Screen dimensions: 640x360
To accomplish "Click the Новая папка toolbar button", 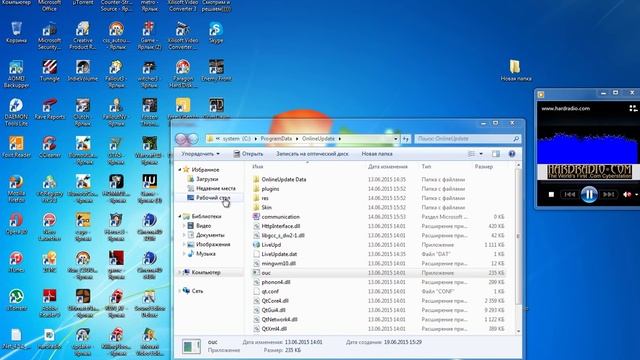I will pos(377,154).
